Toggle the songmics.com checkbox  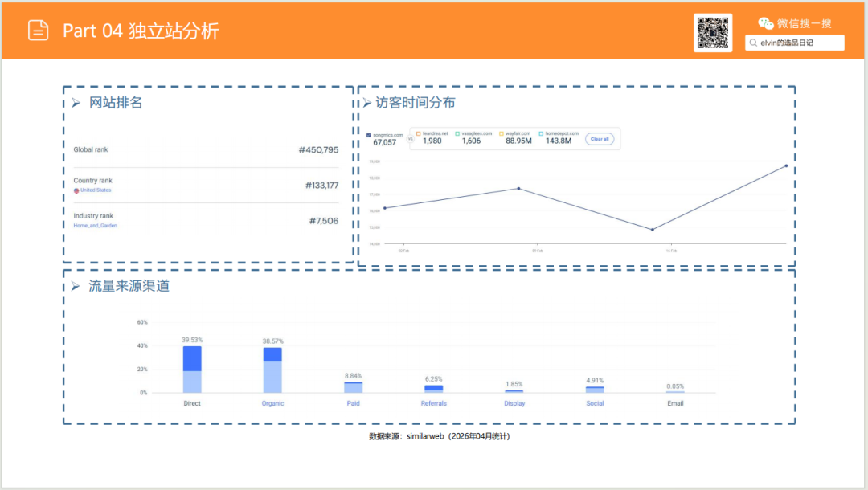(x=369, y=135)
